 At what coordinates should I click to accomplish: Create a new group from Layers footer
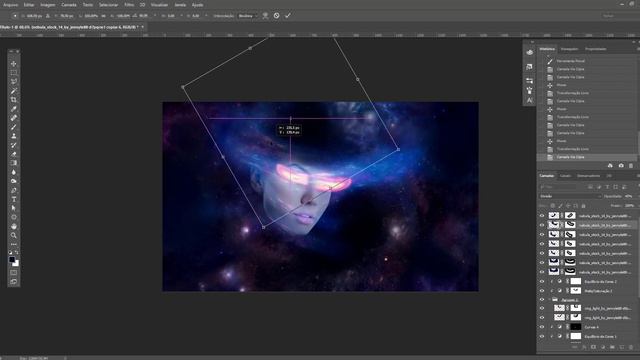(612, 347)
